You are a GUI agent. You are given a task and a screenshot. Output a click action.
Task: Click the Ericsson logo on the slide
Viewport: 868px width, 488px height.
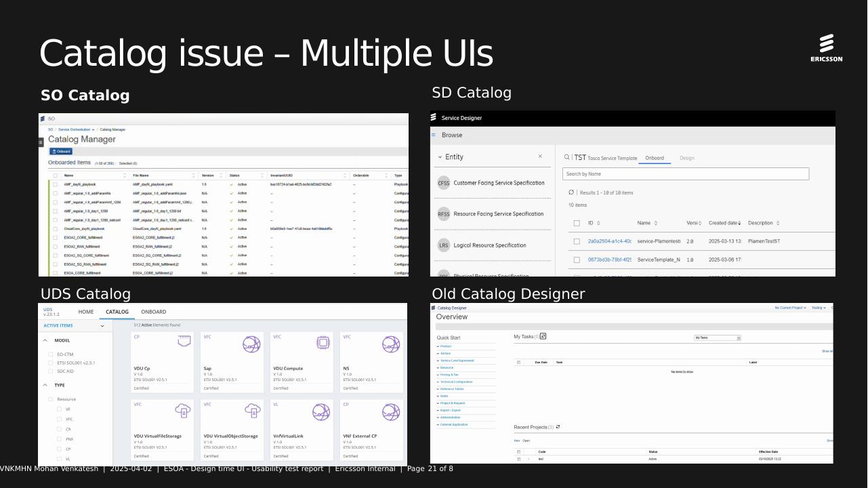pos(827,47)
